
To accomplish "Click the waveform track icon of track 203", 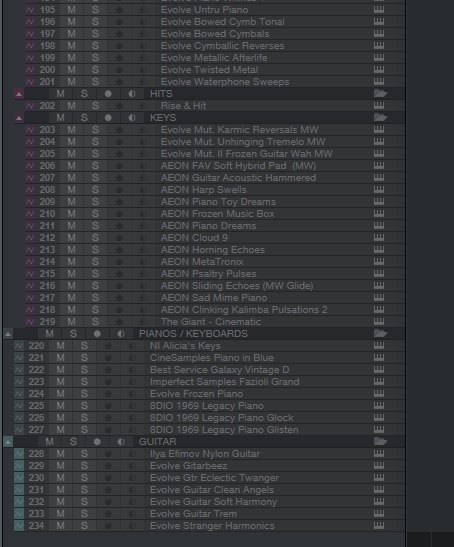I will point(30,130).
